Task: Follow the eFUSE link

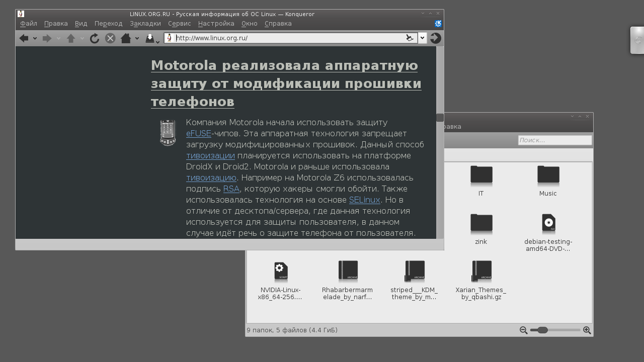Action: (199, 134)
